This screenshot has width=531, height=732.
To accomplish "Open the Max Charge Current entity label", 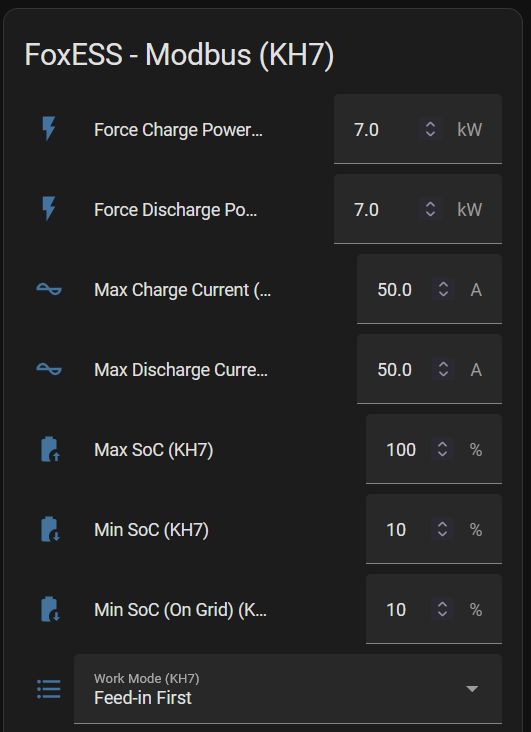I will pos(183,290).
